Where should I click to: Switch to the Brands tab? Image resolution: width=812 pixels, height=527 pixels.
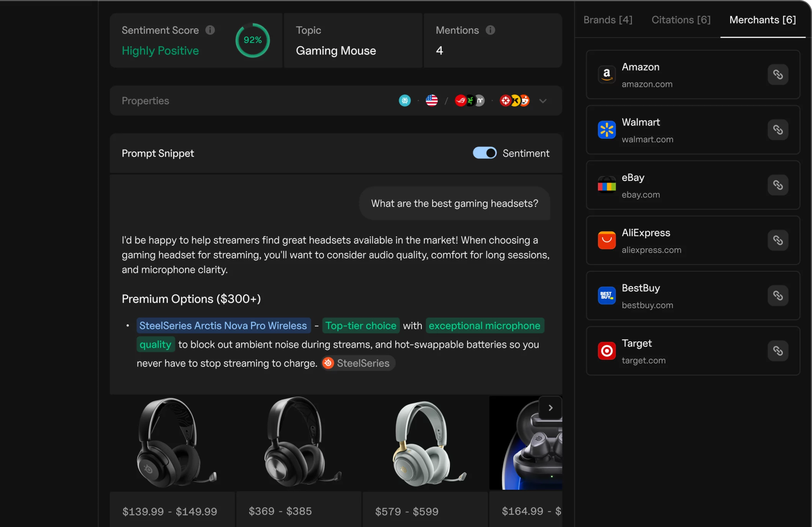(608, 20)
